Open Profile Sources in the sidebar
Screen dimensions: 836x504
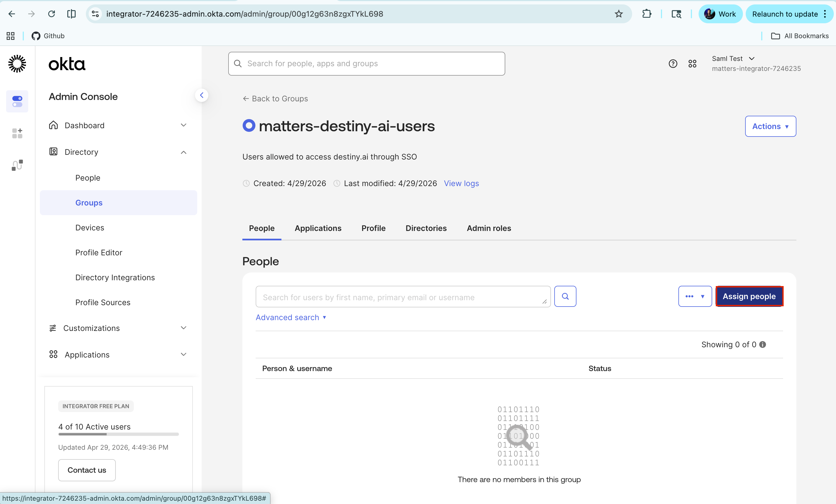tap(103, 302)
